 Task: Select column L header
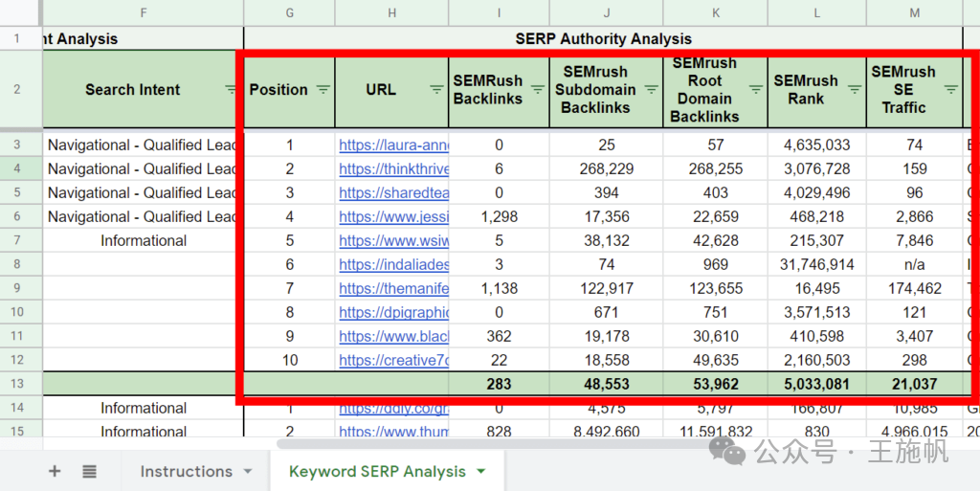817,12
